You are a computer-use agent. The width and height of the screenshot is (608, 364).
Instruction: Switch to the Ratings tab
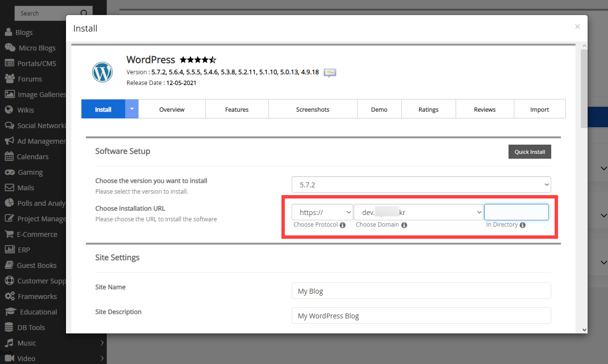428,109
